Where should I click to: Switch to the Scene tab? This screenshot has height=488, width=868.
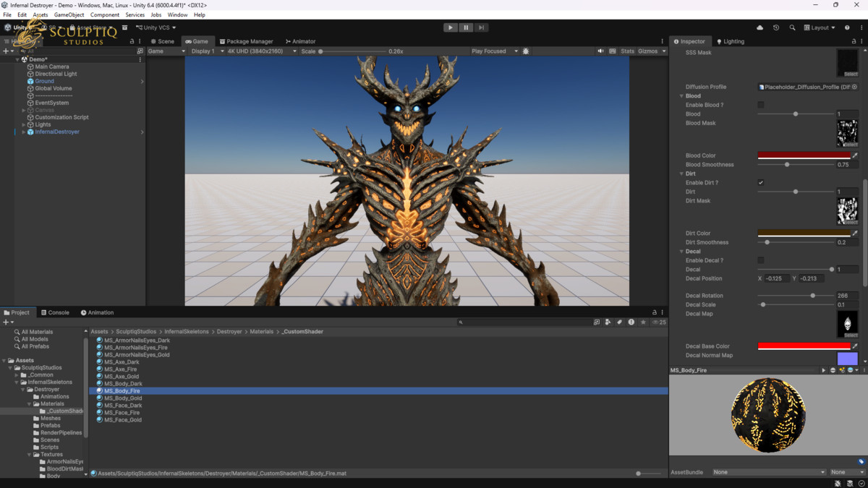coord(163,41)
